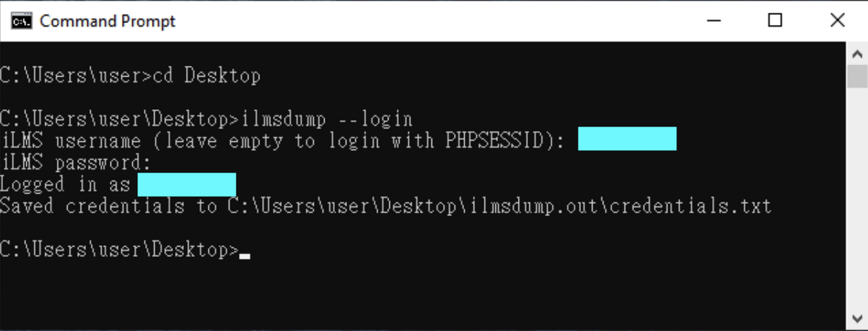This screenshot has height=331, width=868.
Task: Click the vertical scrollbar thumb
Action: tap(858, 76)
